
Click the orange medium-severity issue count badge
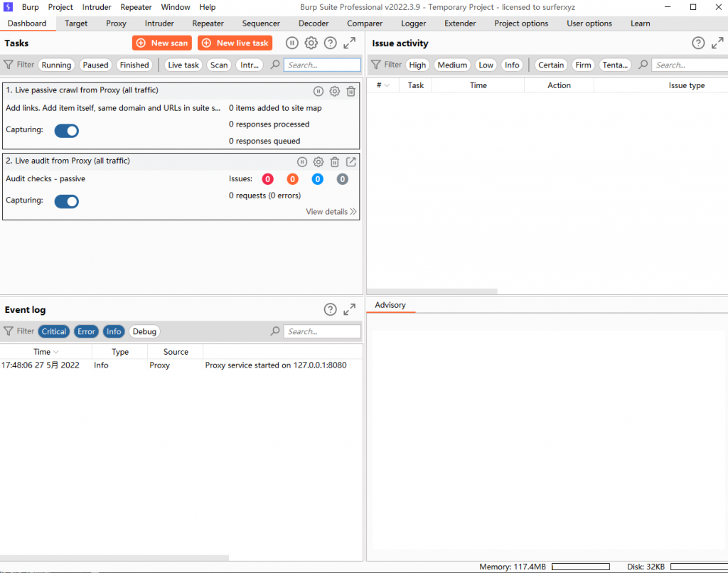292,179
